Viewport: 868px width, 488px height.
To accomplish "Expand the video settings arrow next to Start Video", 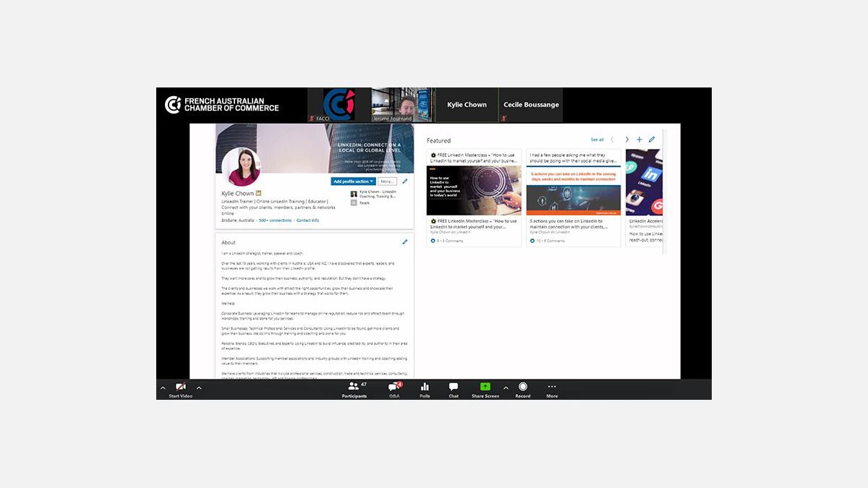I will 199,388.
